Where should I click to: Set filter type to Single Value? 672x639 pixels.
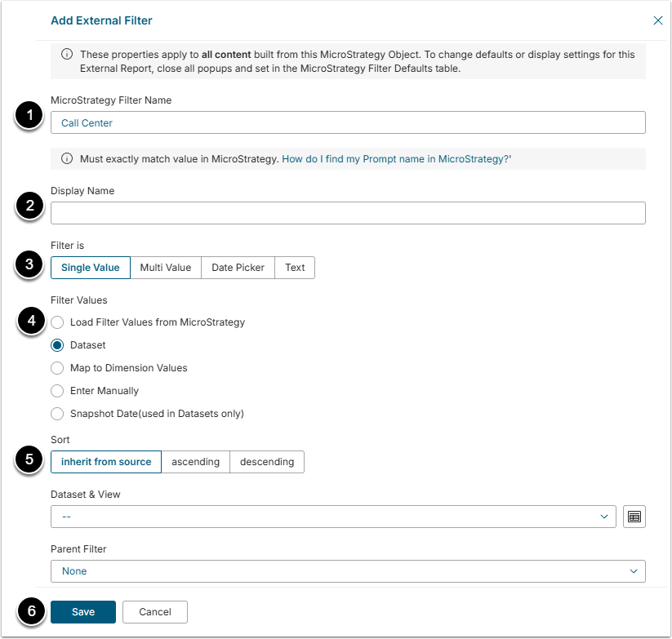coord(90,268)
